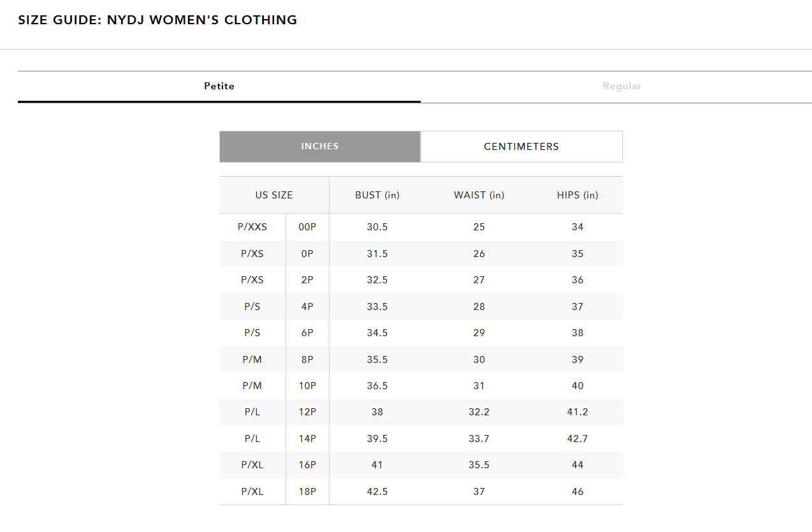Viewport: 812px width, 532px height.
Task: Select the P/XXS size cell
Action: point(252,227)
